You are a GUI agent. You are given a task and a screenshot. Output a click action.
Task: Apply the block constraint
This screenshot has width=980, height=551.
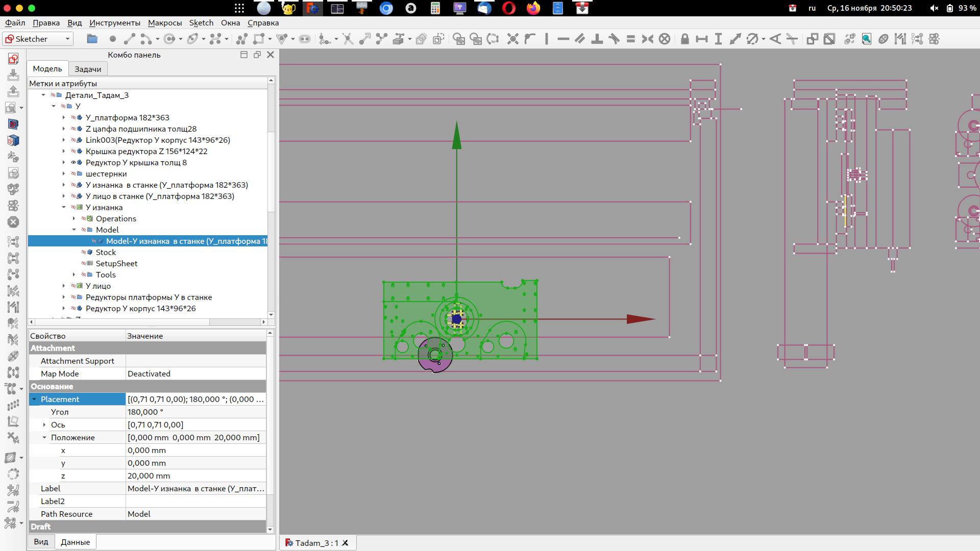[x=664, y=39]
